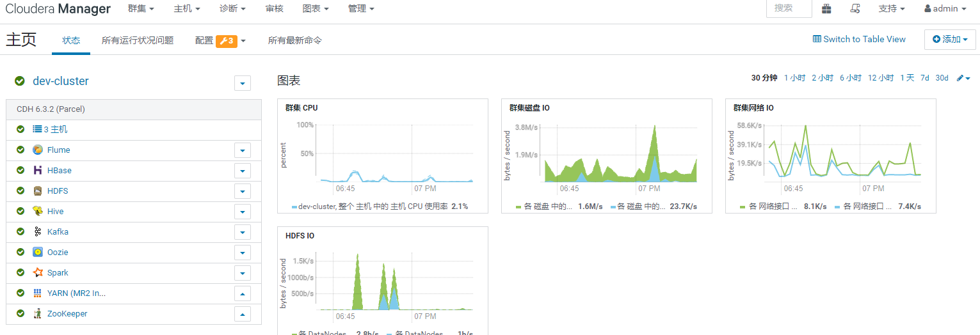Click green health check icon for Spark

point(20,272)
